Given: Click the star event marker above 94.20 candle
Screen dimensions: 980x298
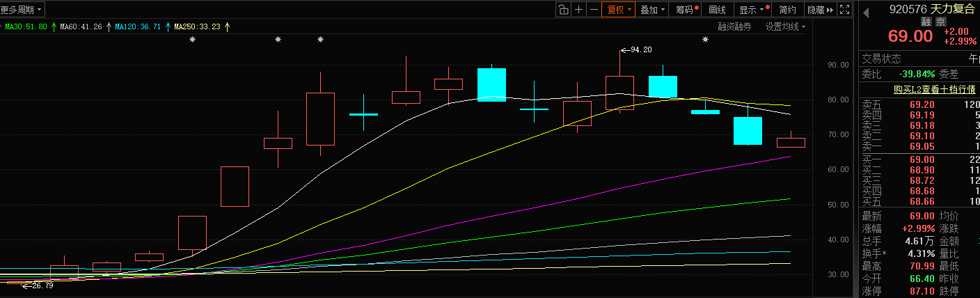Looking at the screenshot, I should [x=705, y=40].
